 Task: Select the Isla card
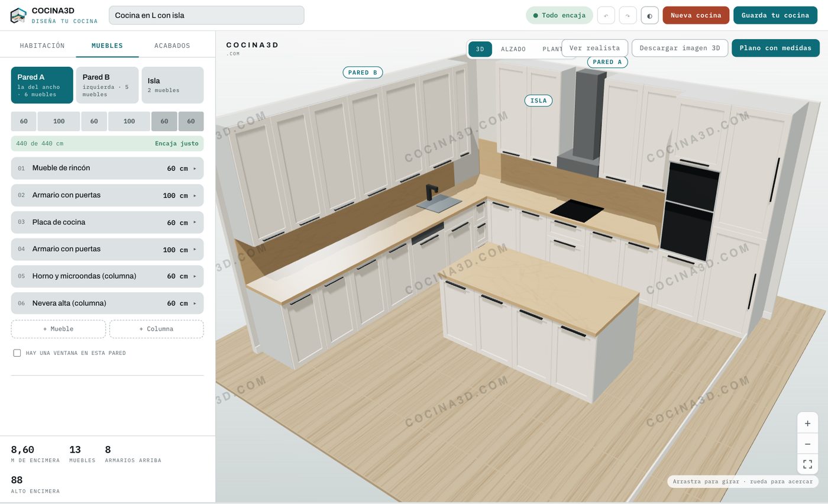tap(172, 85)
